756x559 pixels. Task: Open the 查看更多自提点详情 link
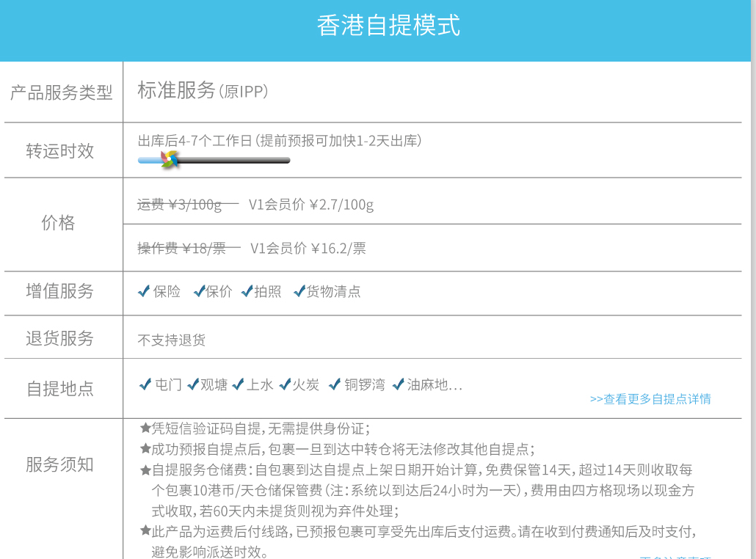click(650, 399)
